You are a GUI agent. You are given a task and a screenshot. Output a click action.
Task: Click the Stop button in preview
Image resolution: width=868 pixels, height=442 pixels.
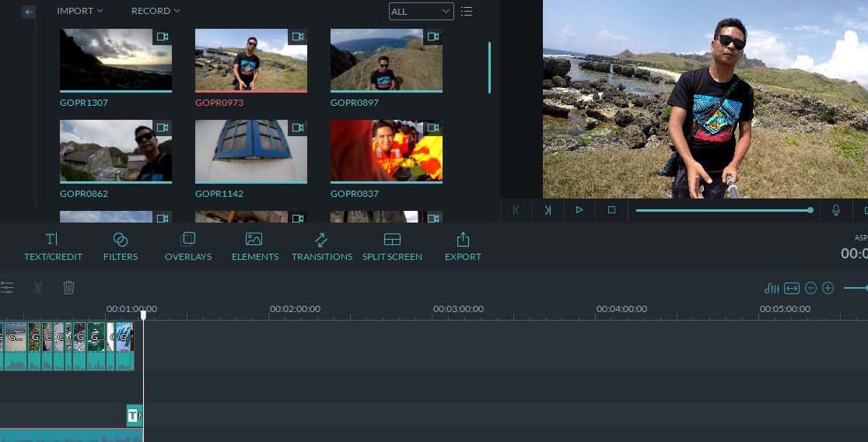611,210
